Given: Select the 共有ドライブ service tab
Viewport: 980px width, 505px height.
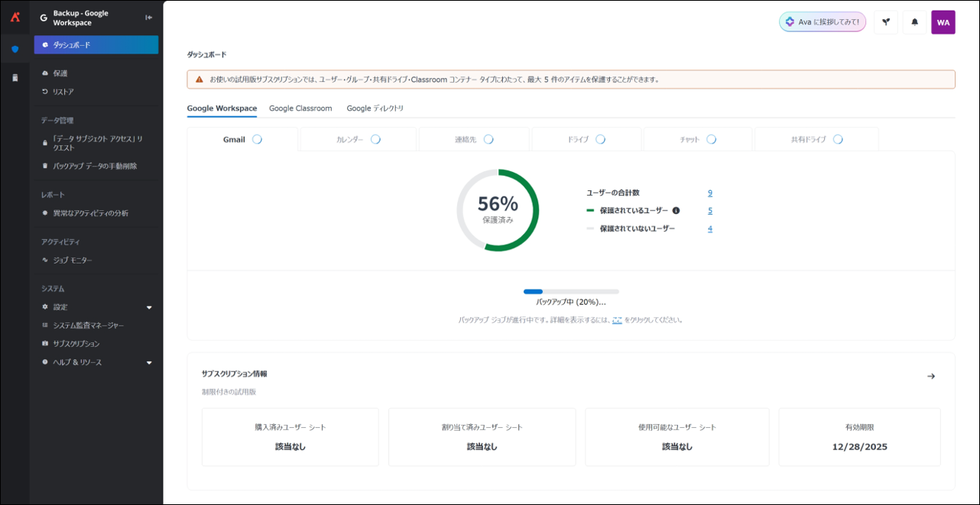Looking at the screenshot, I should tap(815, 140).
